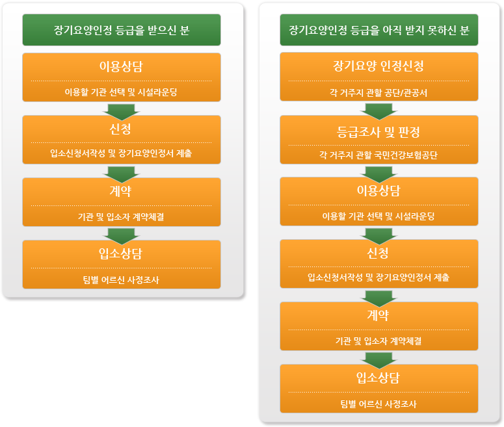Select the 등급조사 및 판정 step box
This screenshot has width=504, height=427.
click(379, 140)
